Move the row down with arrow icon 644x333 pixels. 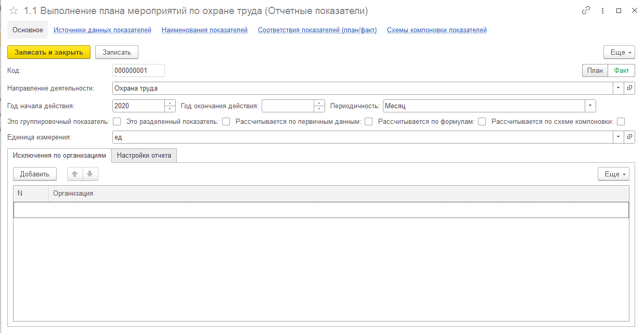[90, 174]
